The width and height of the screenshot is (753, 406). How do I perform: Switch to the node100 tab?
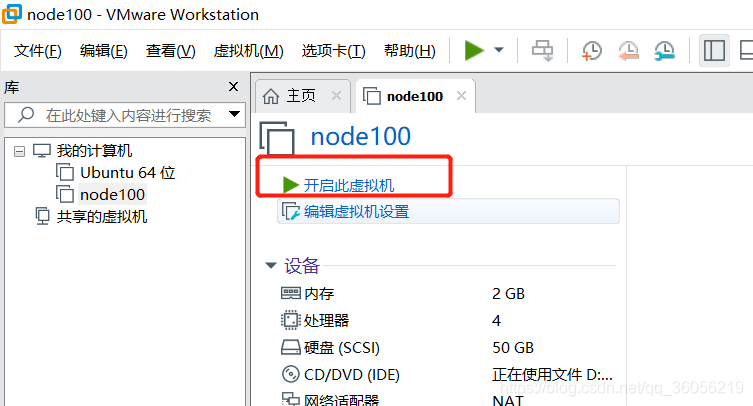coord(415,96)
